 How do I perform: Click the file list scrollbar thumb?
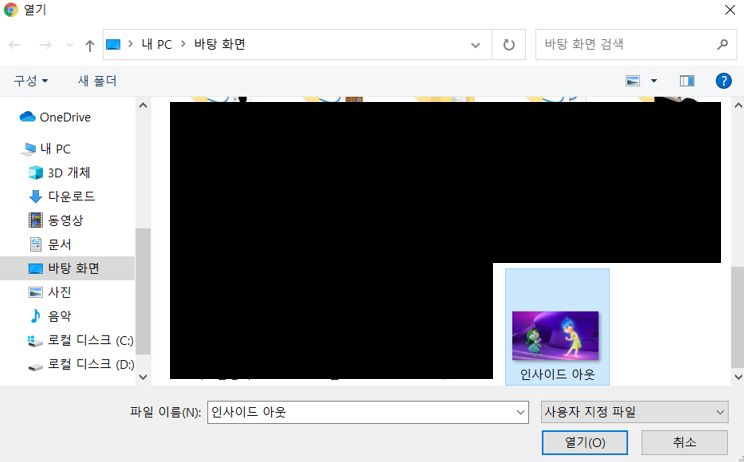tap(737, 317)
